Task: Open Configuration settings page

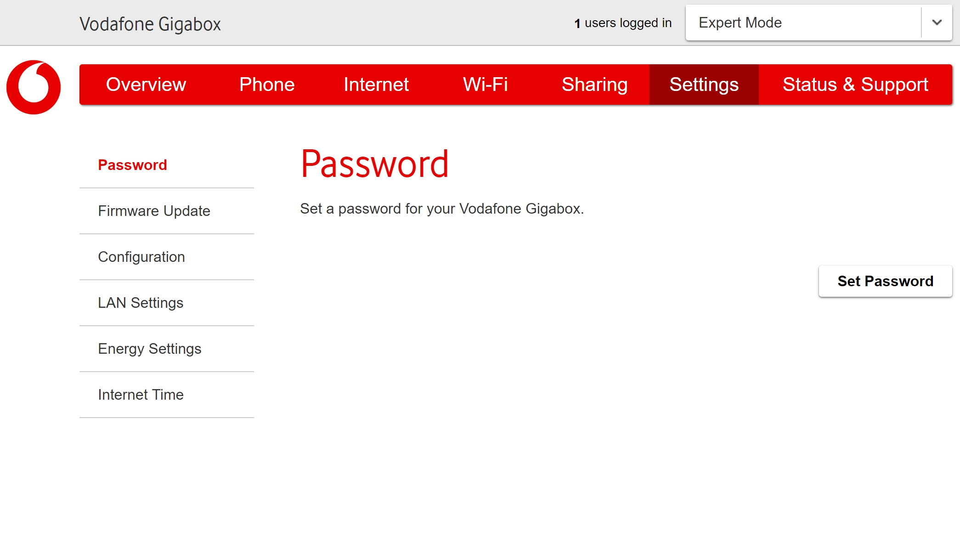Action: point(167,257)
